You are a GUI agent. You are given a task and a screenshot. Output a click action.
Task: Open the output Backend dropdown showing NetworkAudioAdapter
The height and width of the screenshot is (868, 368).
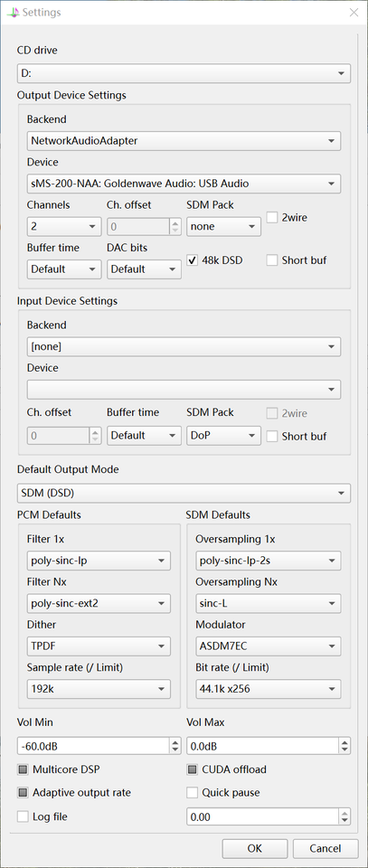coord(184,141)
